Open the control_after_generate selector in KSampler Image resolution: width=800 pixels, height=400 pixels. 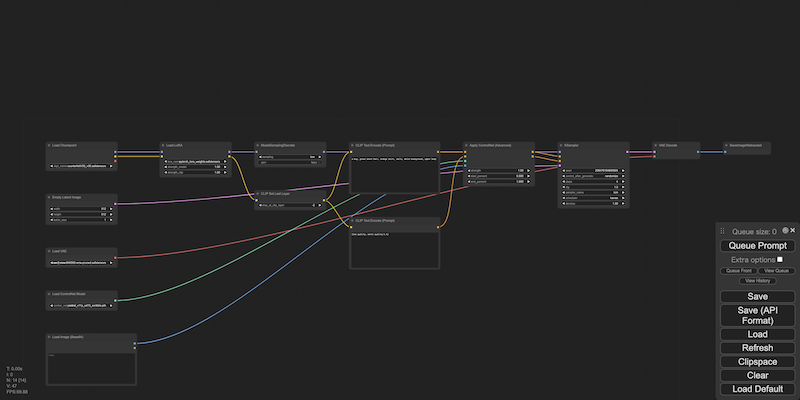(593, 176)
